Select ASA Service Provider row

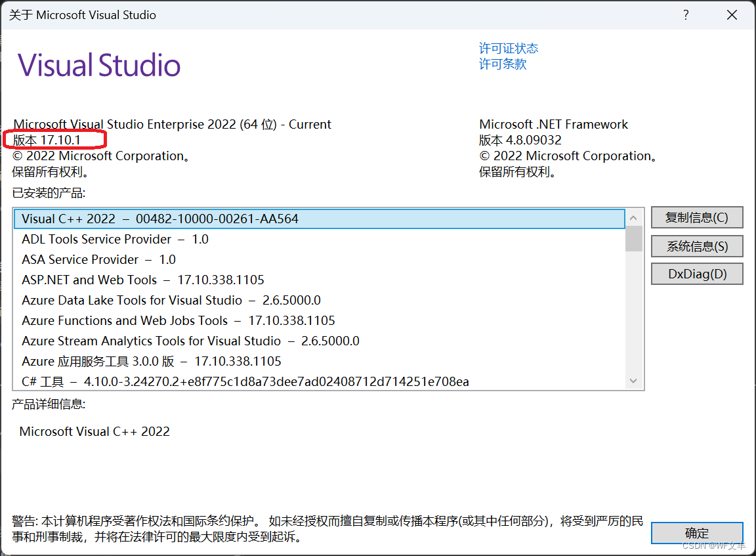pyautogui.click(x=320, y=259)
